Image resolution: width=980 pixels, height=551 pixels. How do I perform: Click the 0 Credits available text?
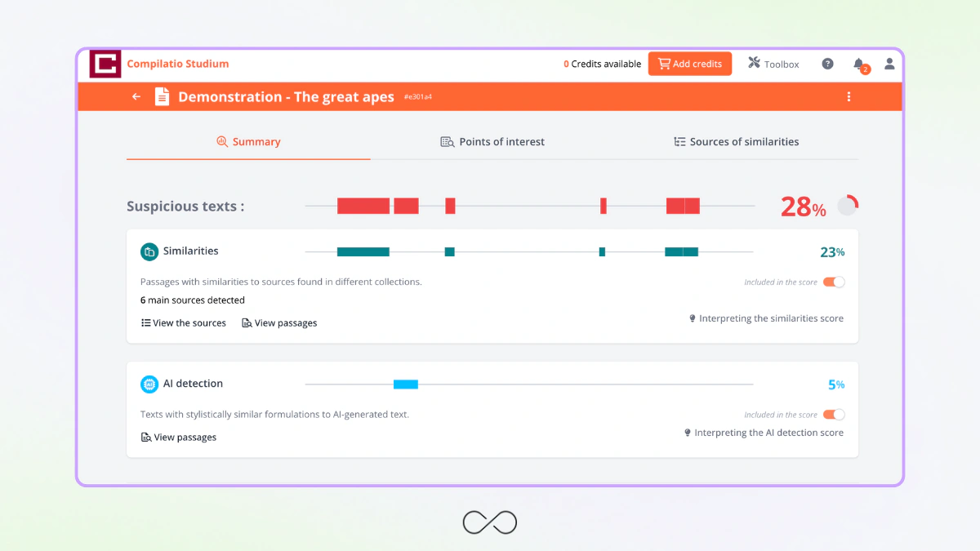pos(602,64)
